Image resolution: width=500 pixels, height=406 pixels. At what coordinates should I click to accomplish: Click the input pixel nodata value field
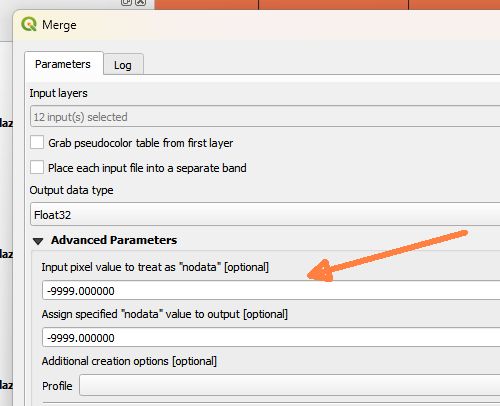click(271, 291)
